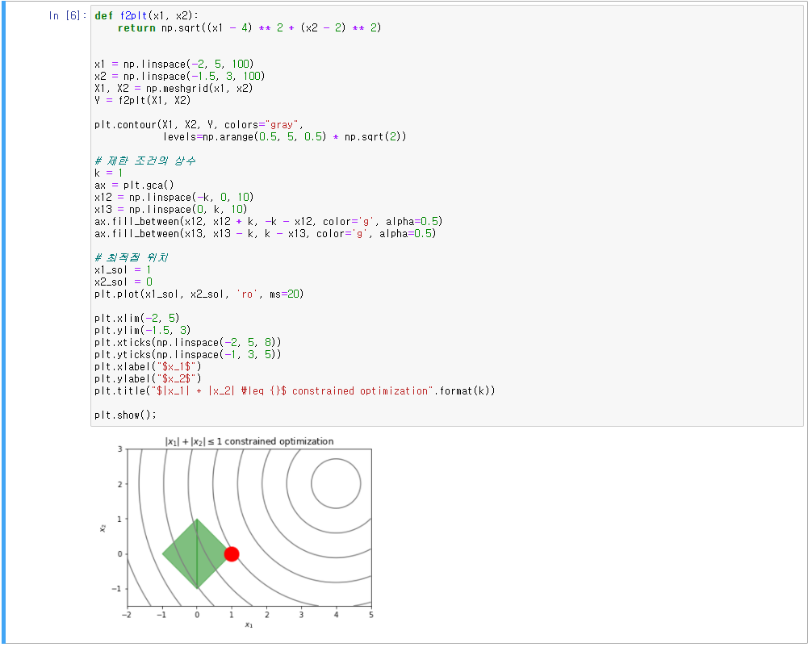This screenshot has width=812, height=647.
Task: Click the plt.ylabel code line
Action: click(x=148, y=379)
